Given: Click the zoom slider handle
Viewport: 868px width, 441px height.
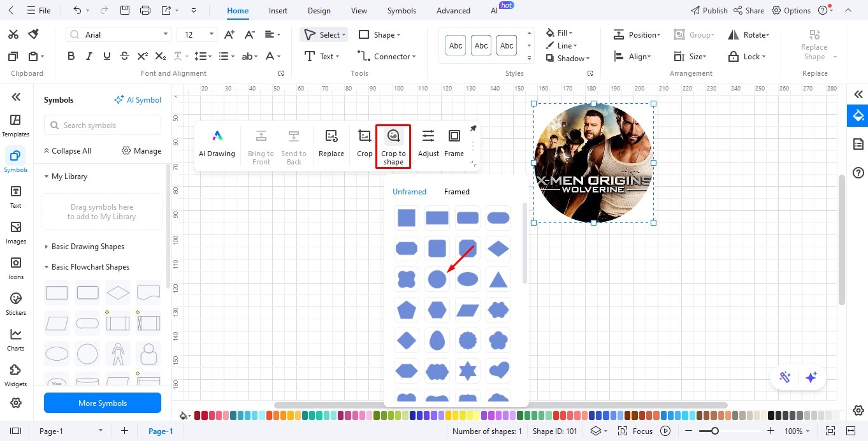Looking at the screenshot, I should [715, 431].
